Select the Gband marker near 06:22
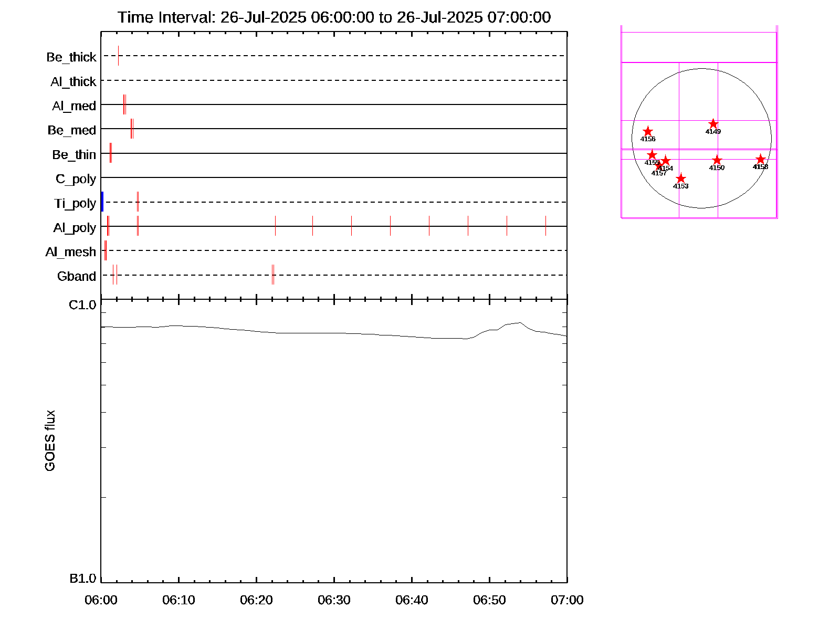840x630 pixels. point(272,275)
